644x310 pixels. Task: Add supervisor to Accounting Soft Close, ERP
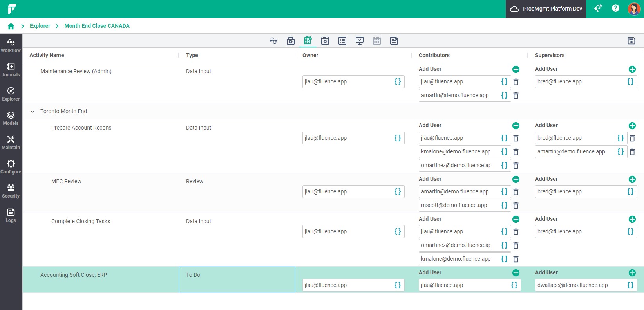pyautogui.click(x=632, y=273)
